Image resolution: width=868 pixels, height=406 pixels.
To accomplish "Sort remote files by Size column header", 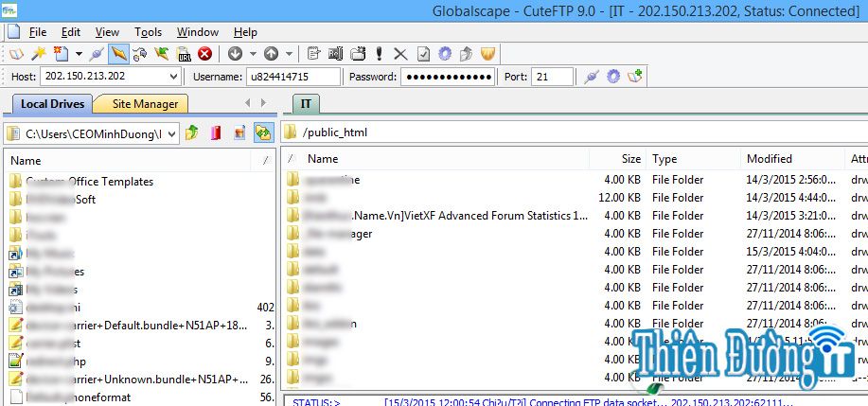I will pos(630,159).
